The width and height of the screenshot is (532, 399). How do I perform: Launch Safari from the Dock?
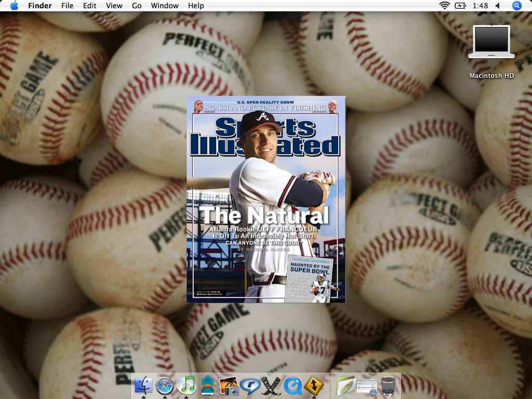coord(165,386)
